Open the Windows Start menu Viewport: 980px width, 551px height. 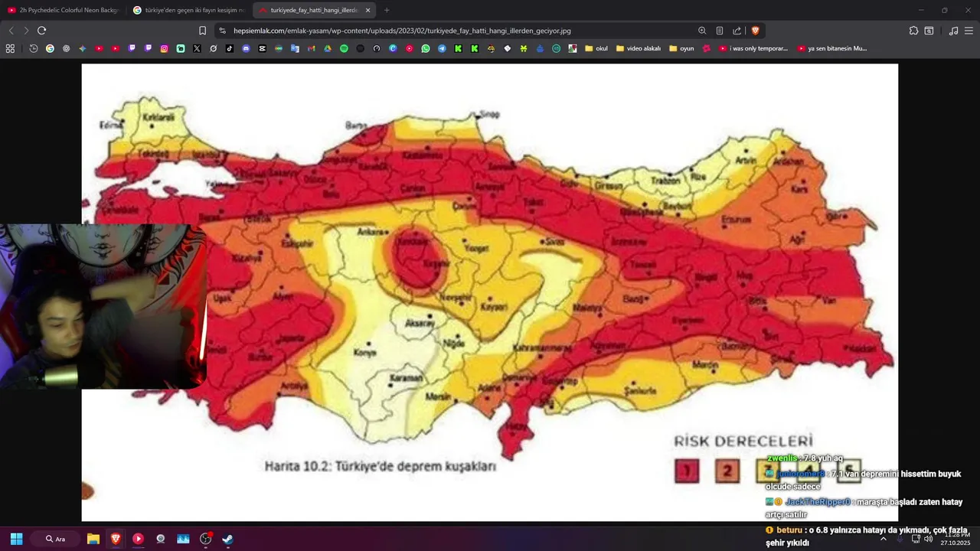[x=16, y=539]
